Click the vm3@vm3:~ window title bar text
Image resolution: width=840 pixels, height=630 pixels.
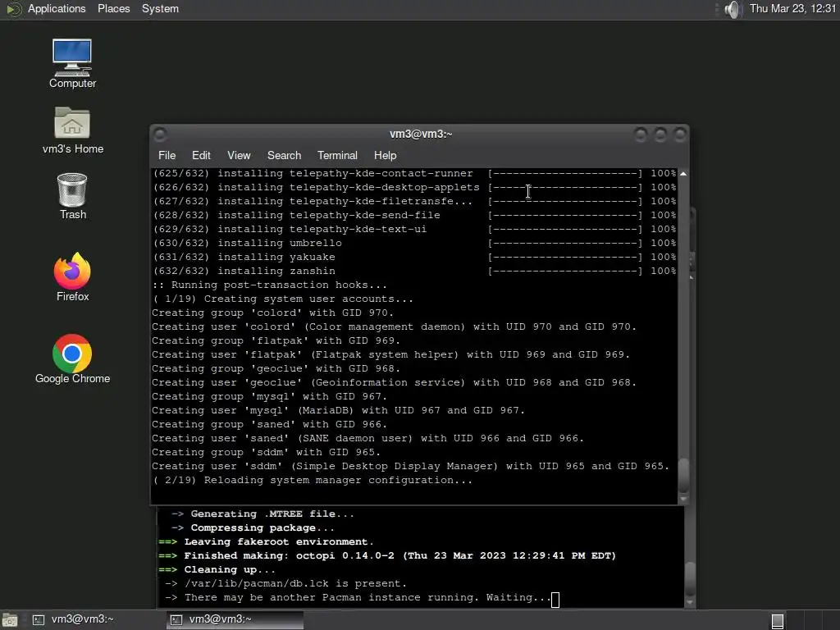421,134
